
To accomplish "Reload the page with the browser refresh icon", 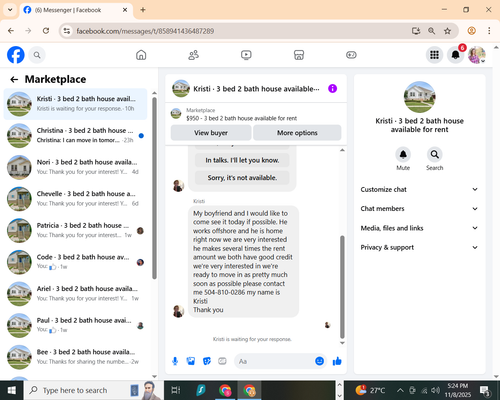I will click(x=46, y=31).
